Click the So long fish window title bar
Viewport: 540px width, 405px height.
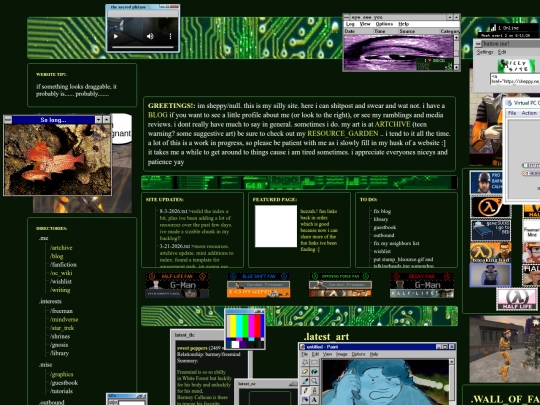53,120
